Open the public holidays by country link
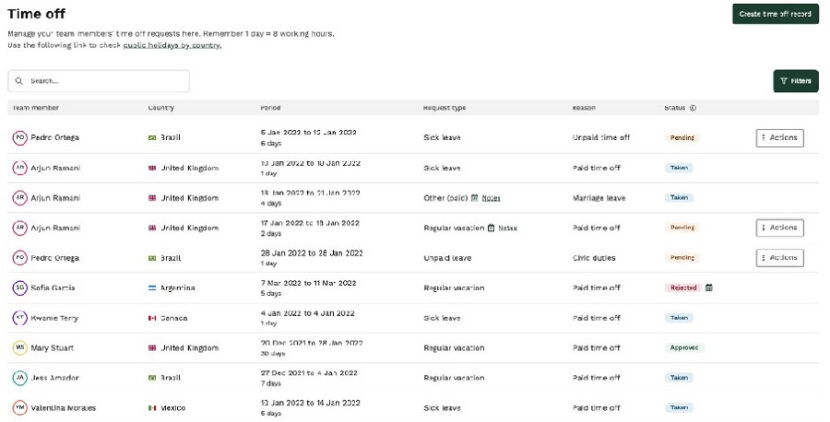The width and height of the screenshot is (830, 422). click(172, 46)
